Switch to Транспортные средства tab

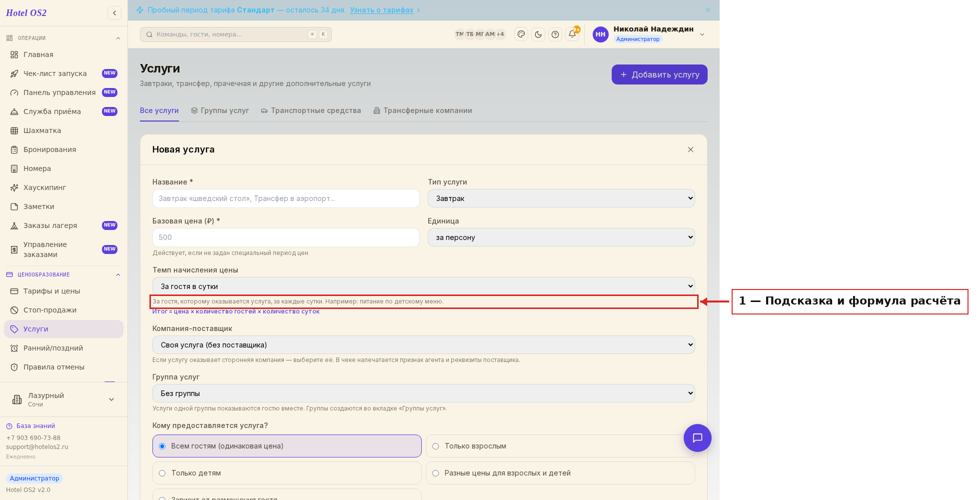pyautogui.click(x=311, y=110)
